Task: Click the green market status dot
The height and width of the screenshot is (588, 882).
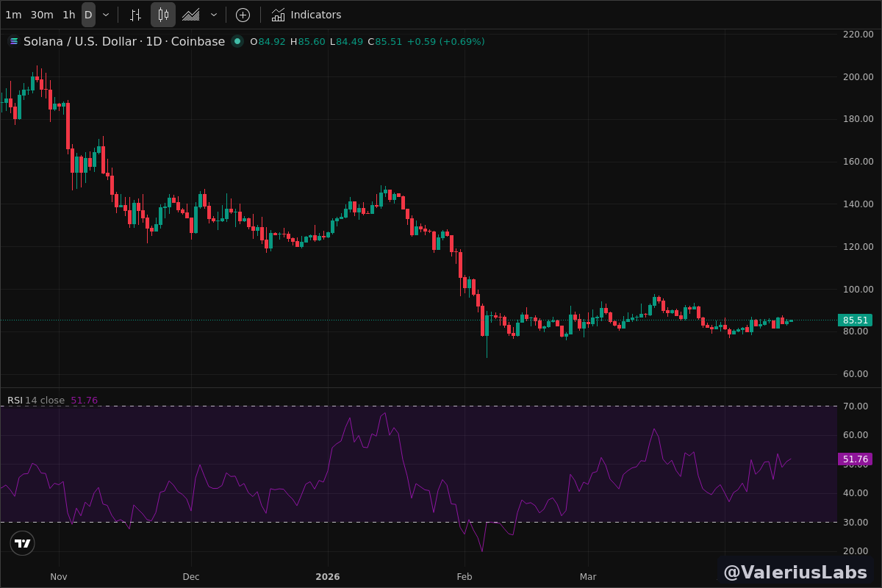Action: tap(237, 41)
